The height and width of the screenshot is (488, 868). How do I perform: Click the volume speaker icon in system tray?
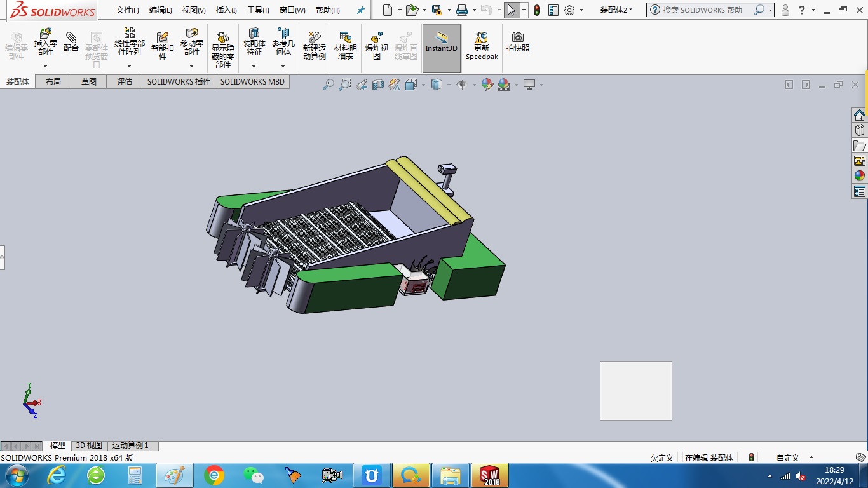(x=800, y=476)
